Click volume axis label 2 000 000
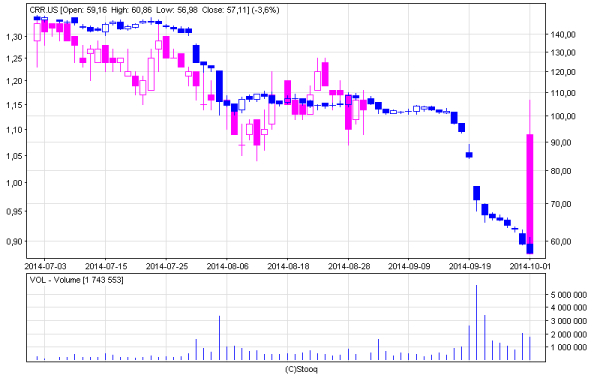This screenshot has width=600, height=375. [569, 334]
